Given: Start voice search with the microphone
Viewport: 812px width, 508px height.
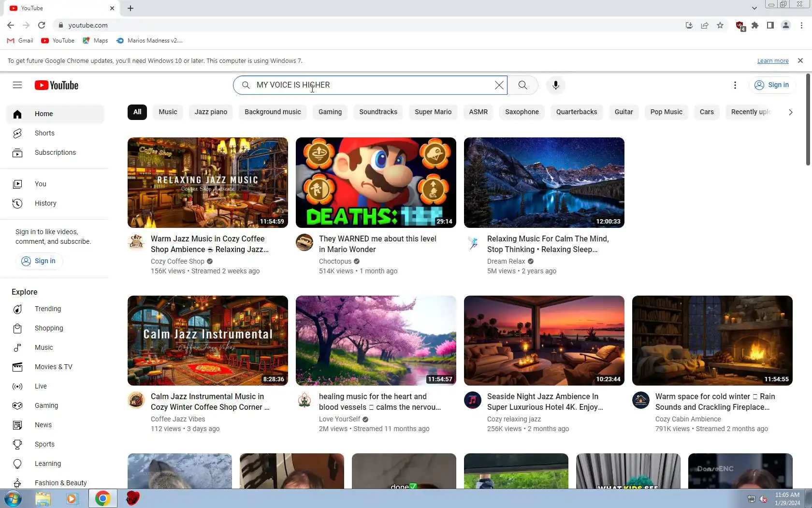Looking at the screenshot, I should click(556, 85).
